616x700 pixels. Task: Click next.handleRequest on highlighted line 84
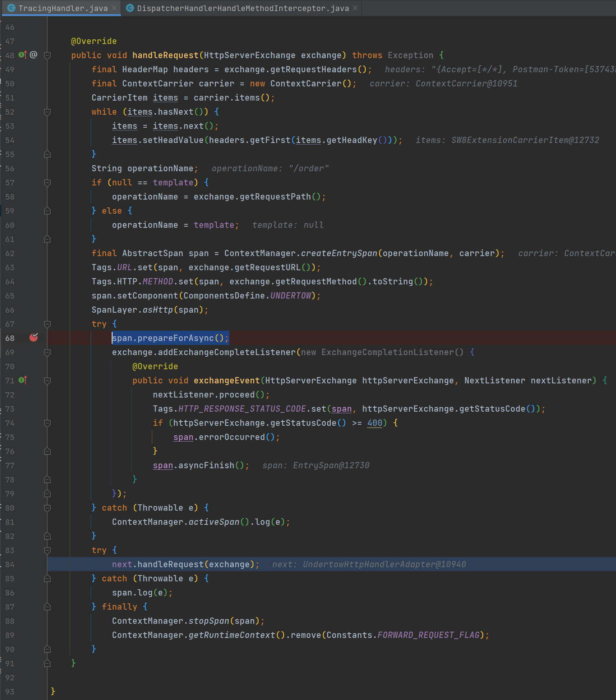(158, 564)
